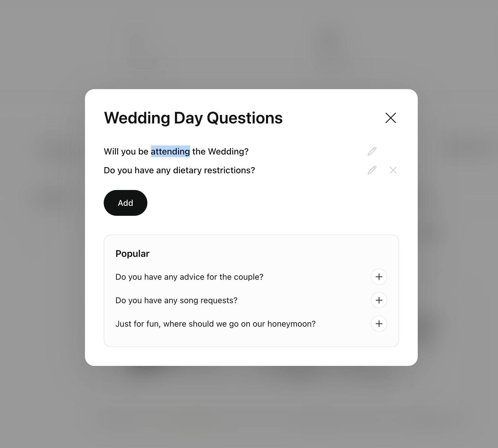Image resolution: width=498 pixels, height=448 pixels.
Task: Add the honeymoon destination question
Action: tap(379, 324)
